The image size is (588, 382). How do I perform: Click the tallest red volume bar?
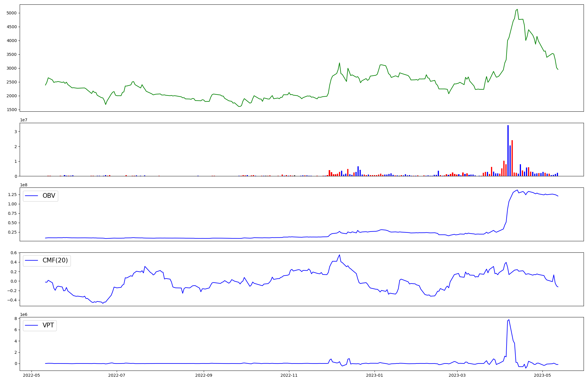(x=512, y=158)
